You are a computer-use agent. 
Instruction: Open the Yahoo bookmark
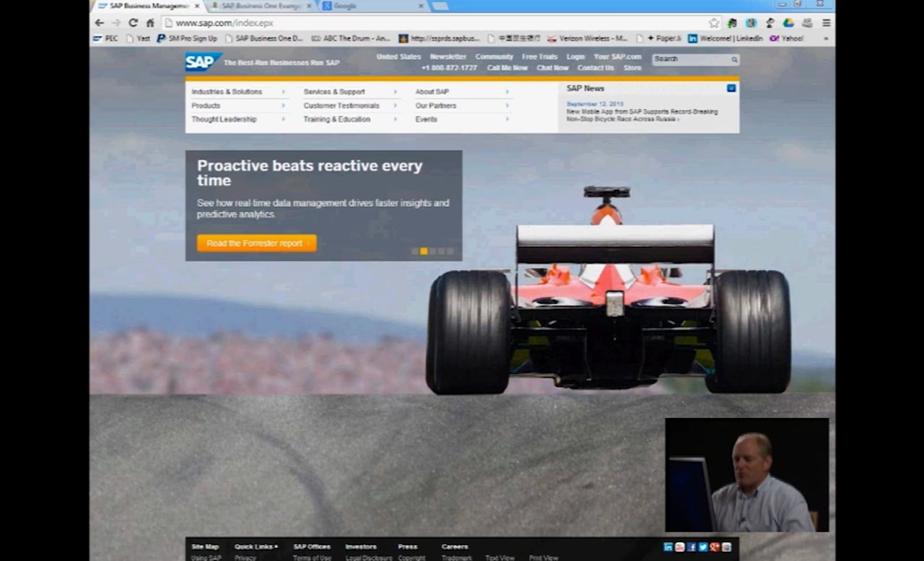[786, 38]
